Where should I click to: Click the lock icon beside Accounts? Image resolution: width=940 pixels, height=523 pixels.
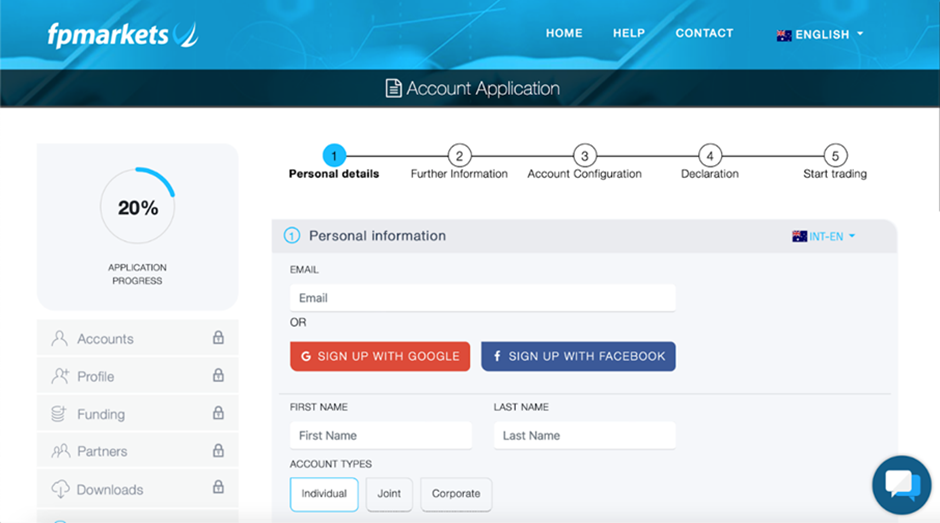(x=218, y=338)
